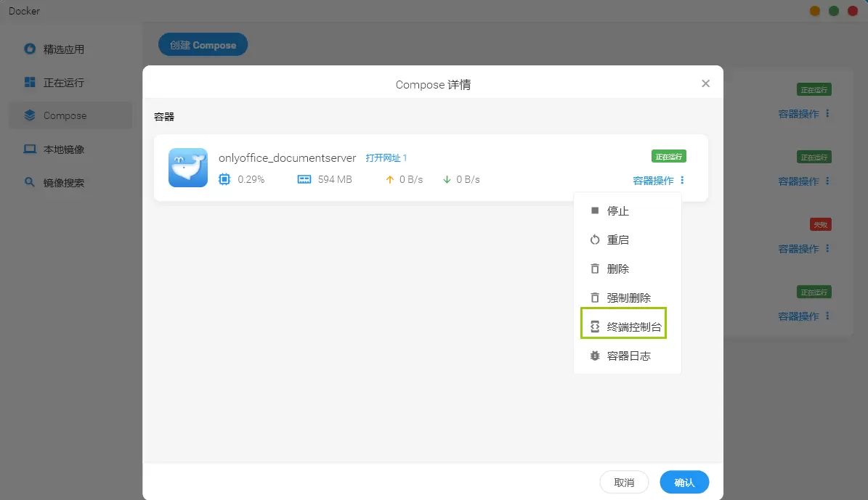The image size is (868, 500).
Task: Click the CPU usage chip icon
Action: click(224, 179)
